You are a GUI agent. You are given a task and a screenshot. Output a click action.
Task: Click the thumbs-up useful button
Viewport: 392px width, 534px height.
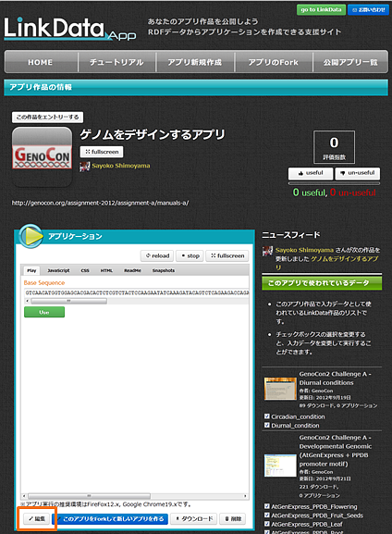[311, 173]
